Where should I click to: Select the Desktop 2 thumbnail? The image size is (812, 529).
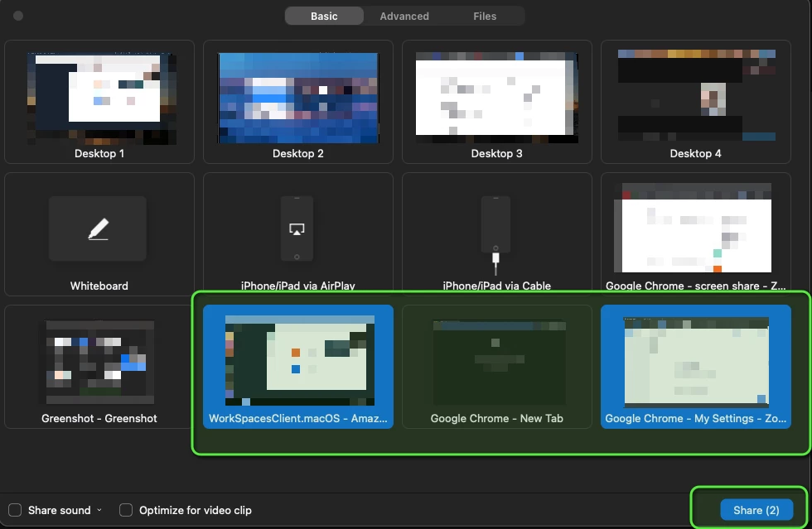(298, 102)
